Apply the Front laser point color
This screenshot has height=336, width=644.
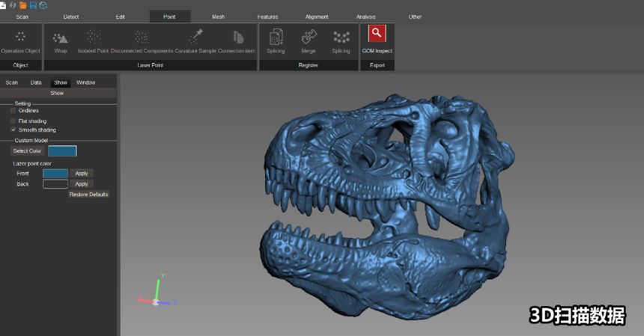tap(82, 174)
